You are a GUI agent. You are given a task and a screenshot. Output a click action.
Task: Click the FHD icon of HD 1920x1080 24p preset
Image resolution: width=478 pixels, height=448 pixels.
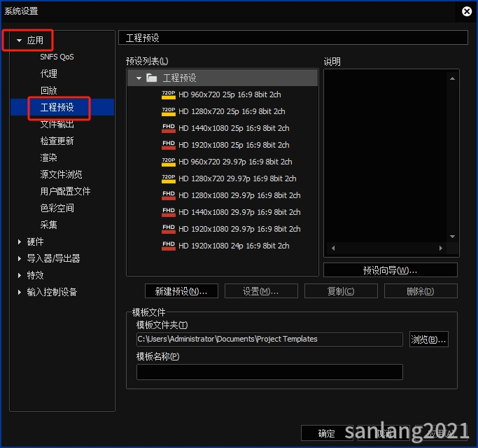(x=169, y=246)
